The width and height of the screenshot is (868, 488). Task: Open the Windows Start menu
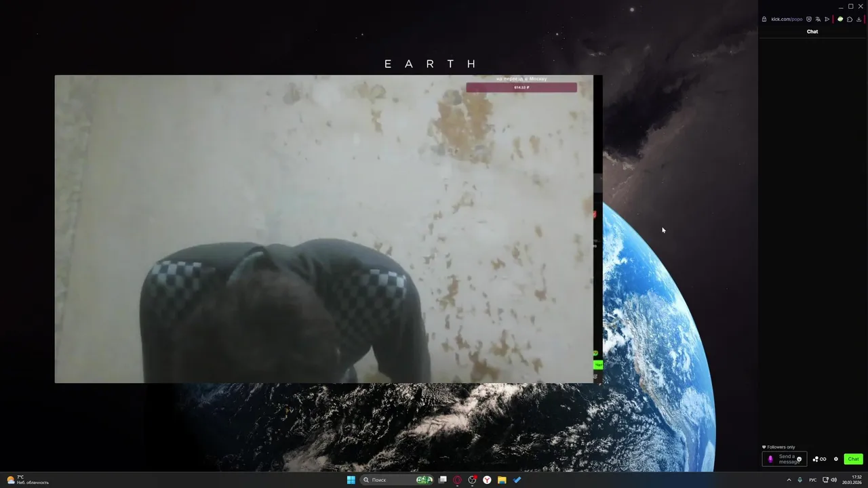351,480
